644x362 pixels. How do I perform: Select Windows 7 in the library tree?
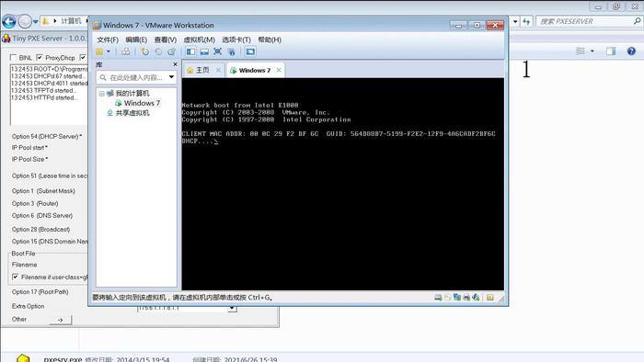tap(142, 103)
